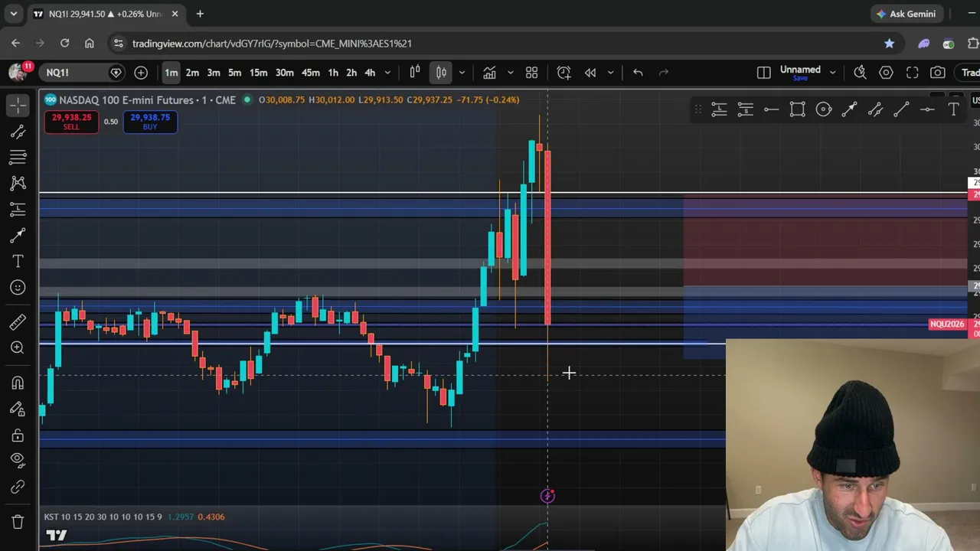Viewport: 980px width, 551px height.
Task: Open the forecasting and measurement tools
Action: (18, 209)
